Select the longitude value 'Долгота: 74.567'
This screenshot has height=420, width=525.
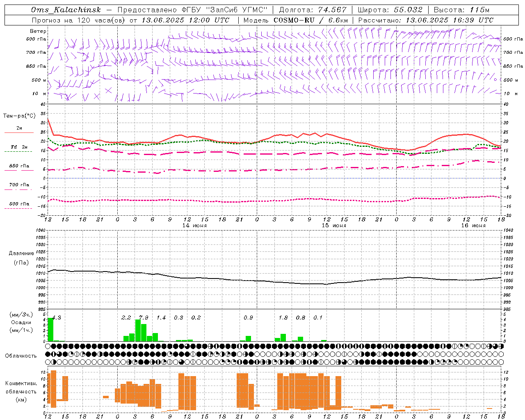point(313,10)
